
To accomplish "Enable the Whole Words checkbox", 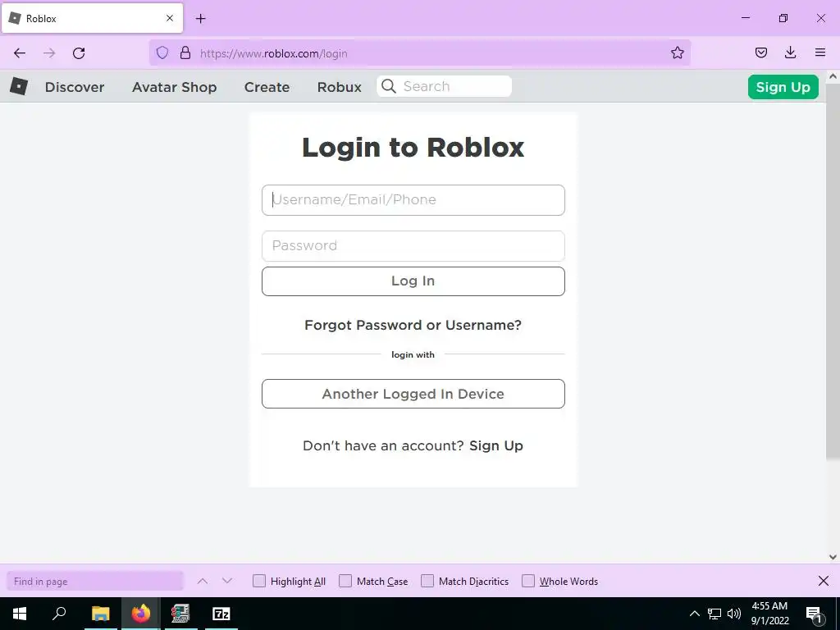I will [528, 582].
